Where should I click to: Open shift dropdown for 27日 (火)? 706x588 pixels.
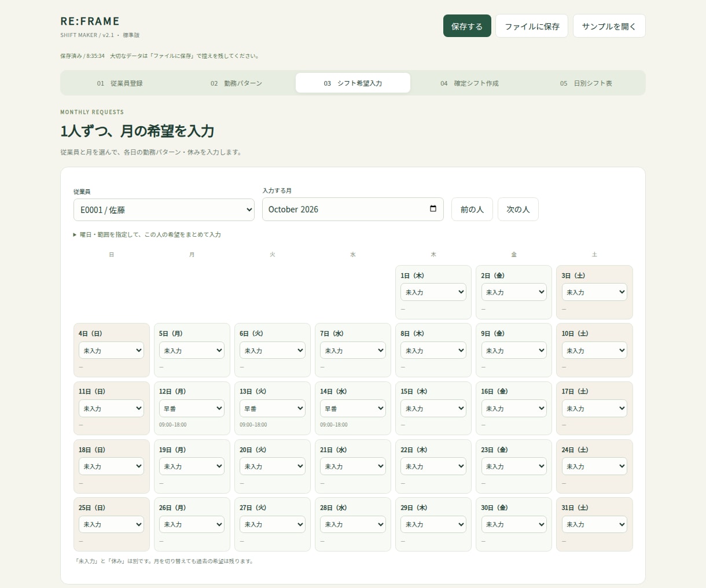(272, 524)
